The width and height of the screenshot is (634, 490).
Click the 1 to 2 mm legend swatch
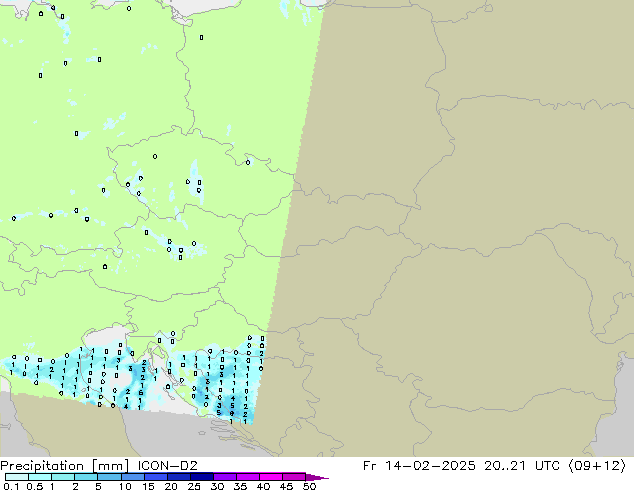(63, 477)
